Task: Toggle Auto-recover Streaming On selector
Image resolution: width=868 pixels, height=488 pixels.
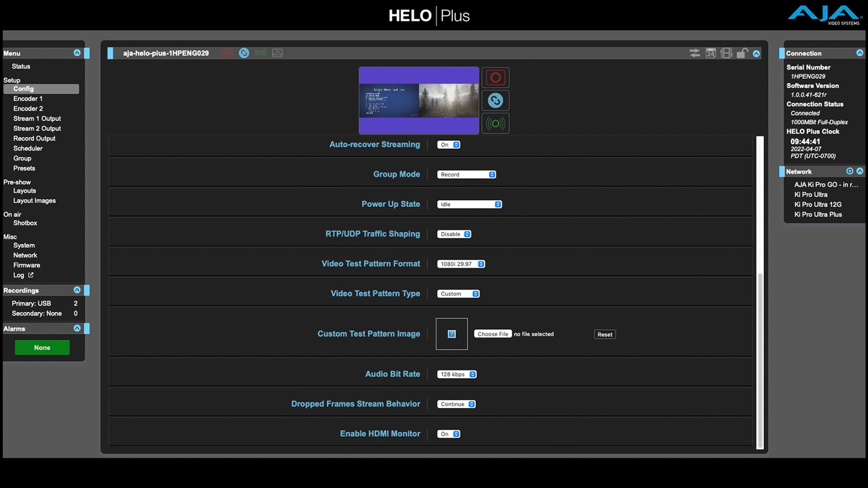Action: click(448, 145)
